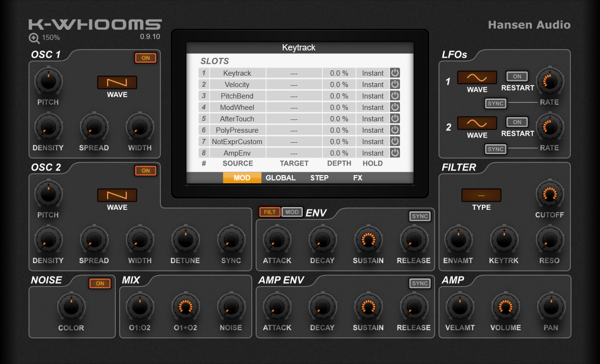This screenshot has height=364, width=600.
Task: Click the NOISE COLOR knob
Action: [x=71, y=307]
